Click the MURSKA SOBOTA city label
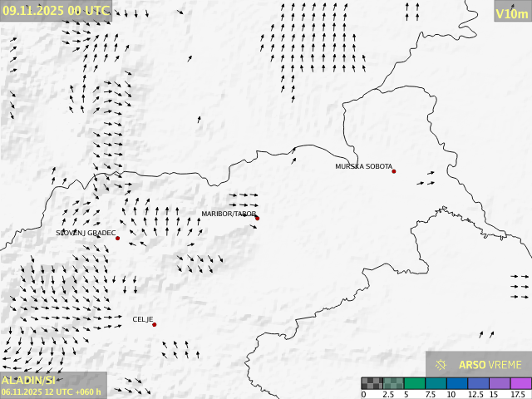The image size is (532, 399). (363, 166)
